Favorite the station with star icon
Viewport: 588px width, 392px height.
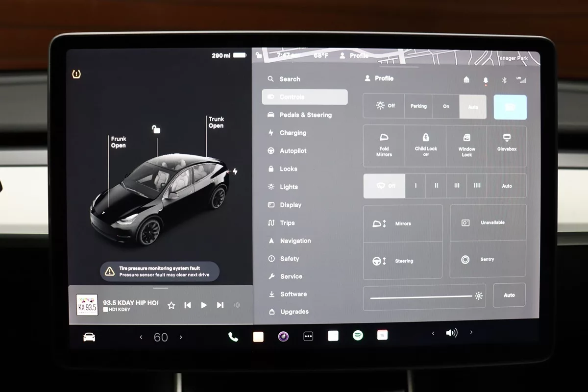(171, 305)
